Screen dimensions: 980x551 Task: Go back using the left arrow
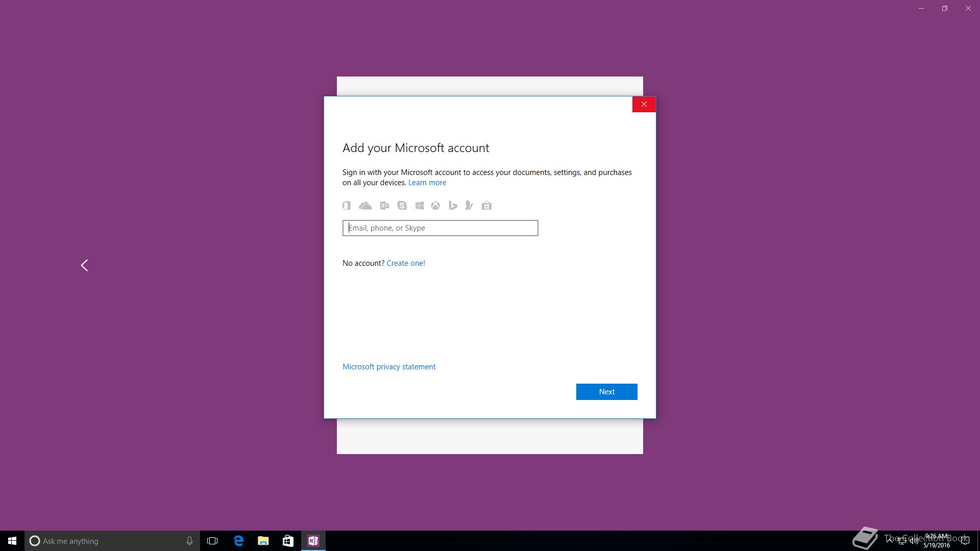[x=85, y=265]
